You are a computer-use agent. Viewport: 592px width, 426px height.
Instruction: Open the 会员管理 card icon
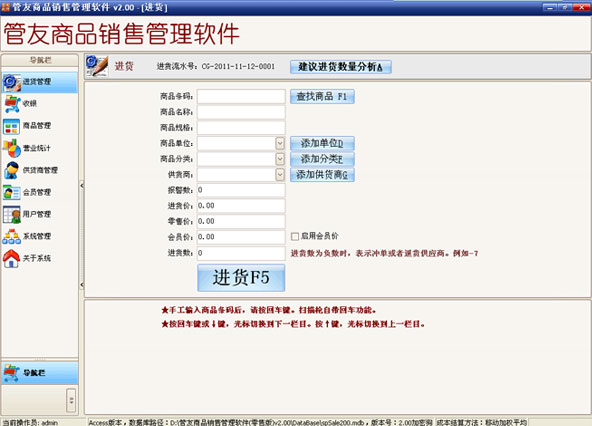(12, 192)
